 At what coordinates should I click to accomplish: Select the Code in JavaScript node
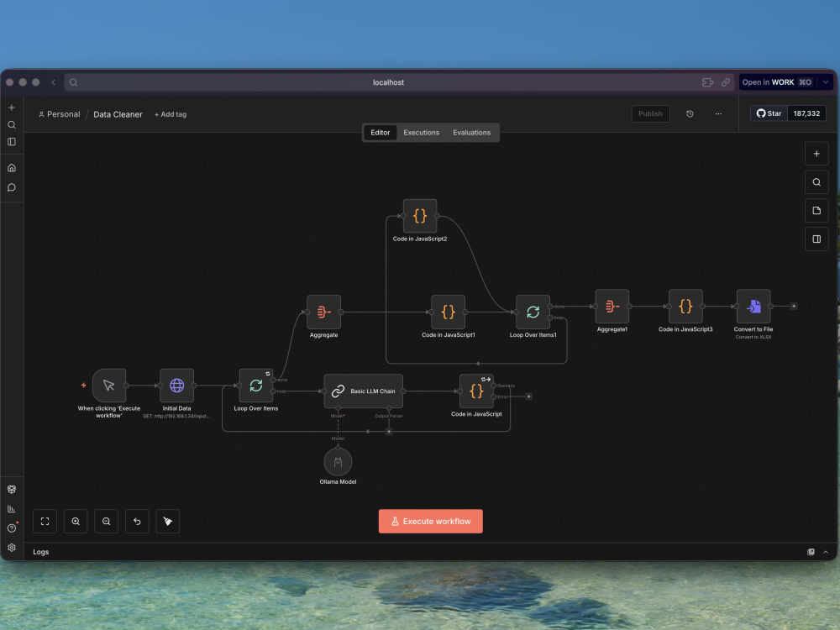tap(476, 391)
